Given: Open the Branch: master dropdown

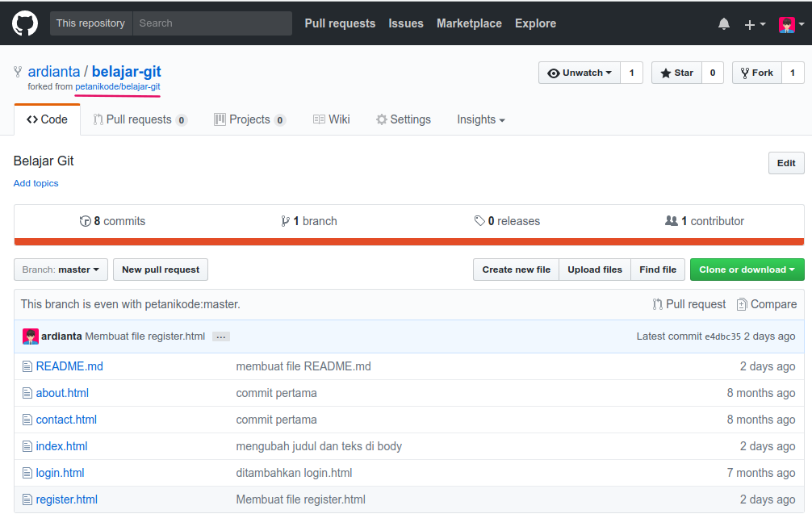Looking at the screenshot, I should (61, 270).
